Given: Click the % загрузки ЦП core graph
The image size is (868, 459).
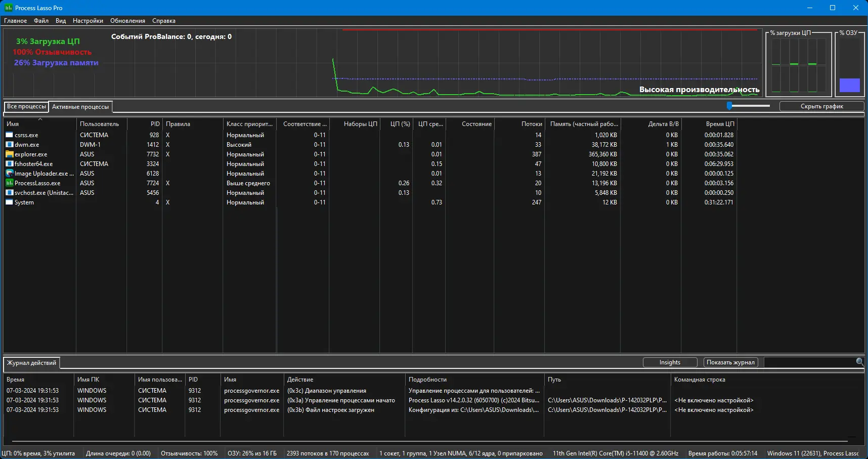Looking at the screenshot, I should point(799,65).
